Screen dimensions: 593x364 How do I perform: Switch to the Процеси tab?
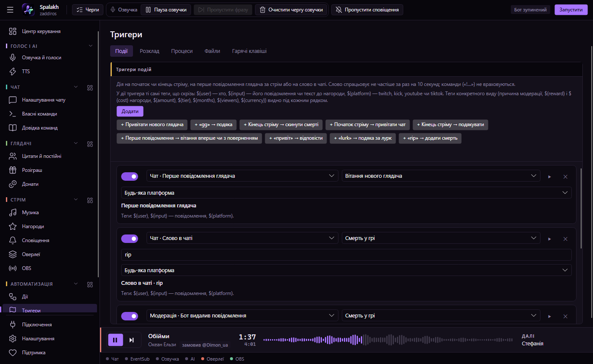click(182, 51)
